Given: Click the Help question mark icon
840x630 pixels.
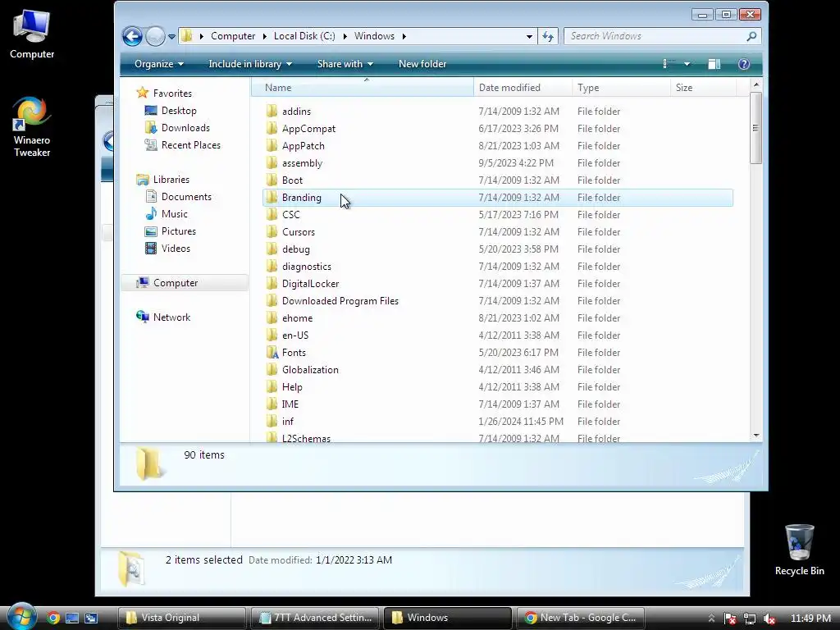Looking at the screenshot, I should pos(743,64).
